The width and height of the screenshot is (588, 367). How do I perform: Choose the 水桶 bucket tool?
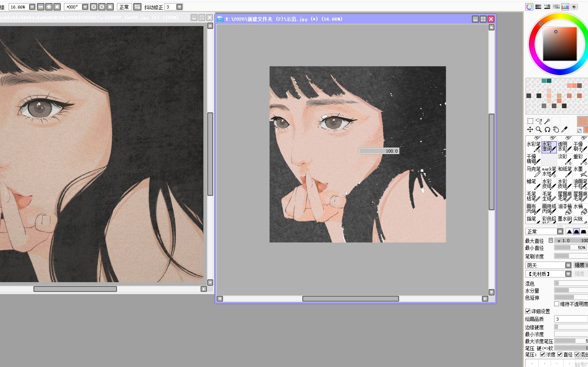coord(580,209)
